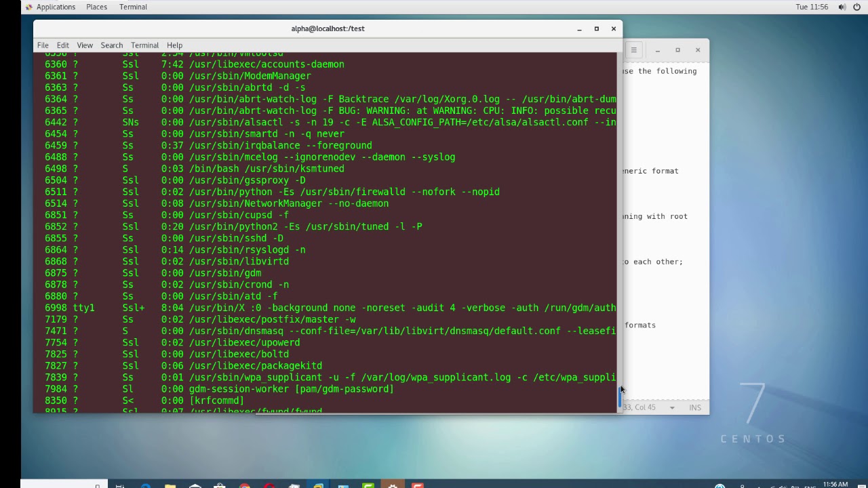868x488 pixels.
Task: Click the alpha@localhost:/test title bar
Action: (328, 28)
